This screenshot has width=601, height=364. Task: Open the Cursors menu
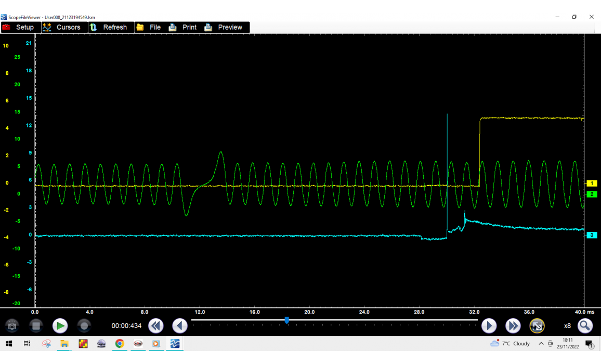click(62, 27)
